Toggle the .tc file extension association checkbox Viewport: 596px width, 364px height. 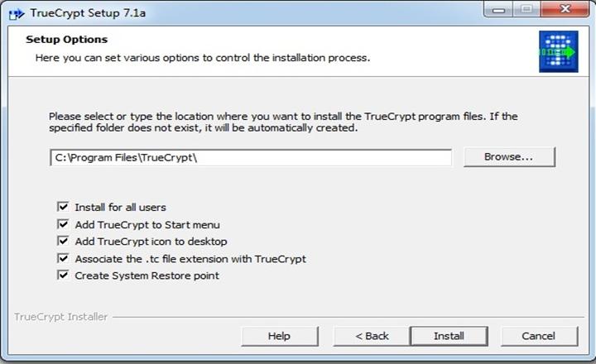[x=63, y=259]
